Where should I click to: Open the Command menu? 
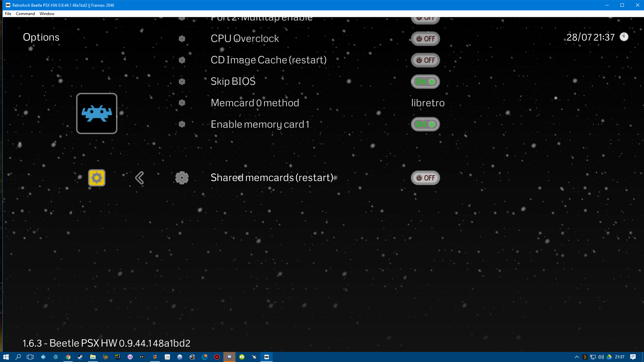(25, 14)
